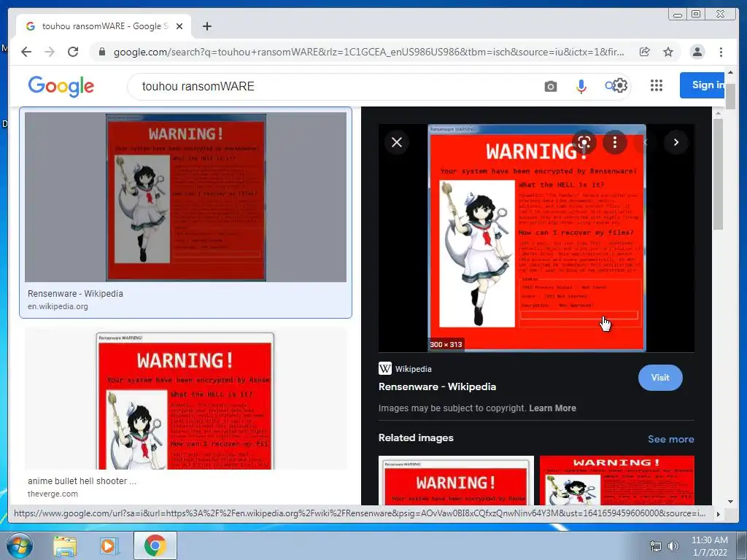This screenshot has width=747, height=560.
Task: Click the preview panel scrollbar thumb
Action: [718, 174]
